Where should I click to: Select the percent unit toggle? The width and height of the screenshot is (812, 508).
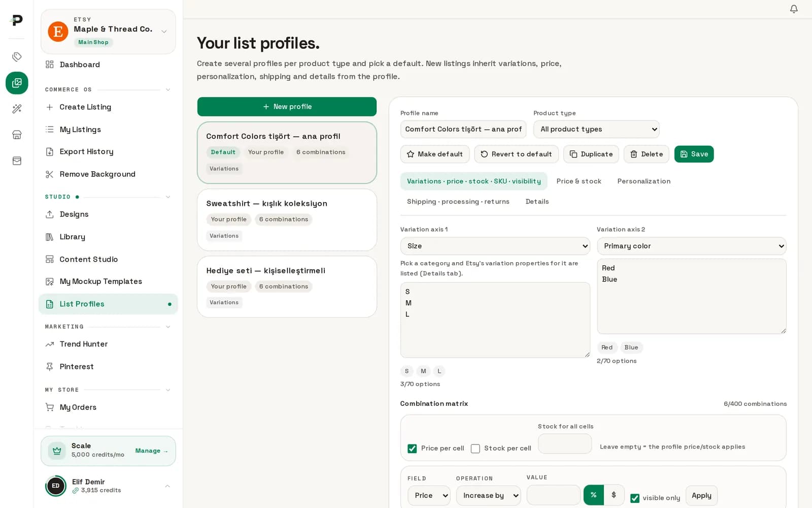pos(594,495)
